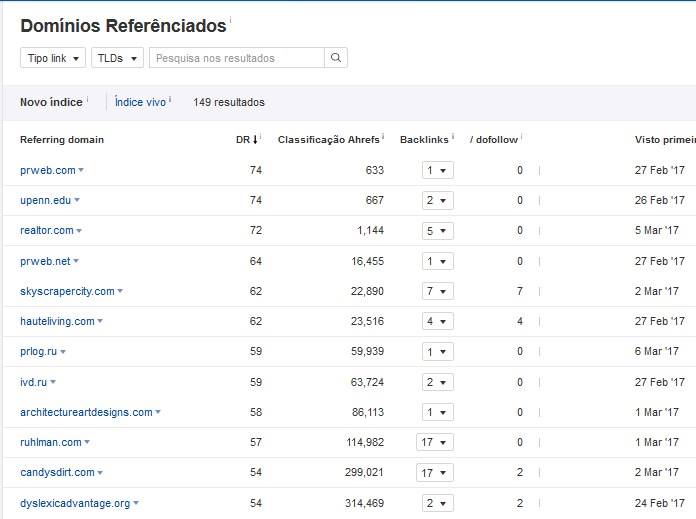
Task: Click the DR column sort arrow
Action: [x=256, y=140]
